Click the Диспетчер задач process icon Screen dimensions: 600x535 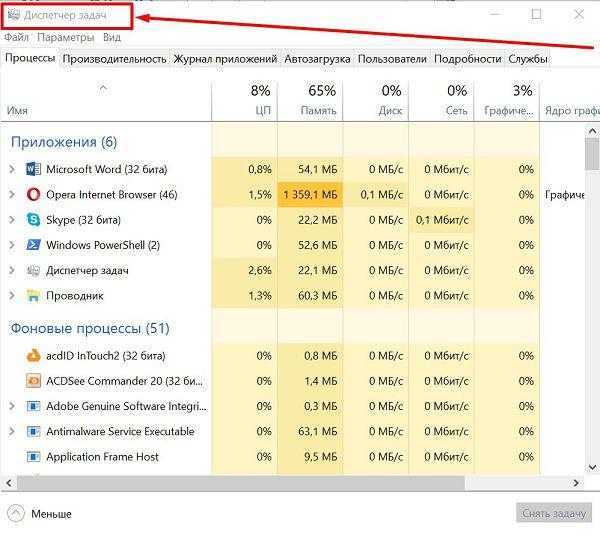[x=33, y=271]
